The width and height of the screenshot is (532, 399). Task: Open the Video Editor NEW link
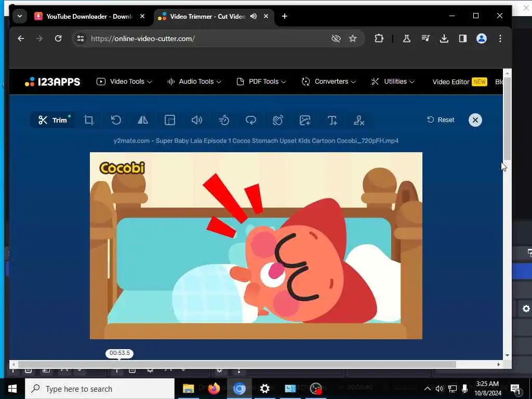pos(460,82)
